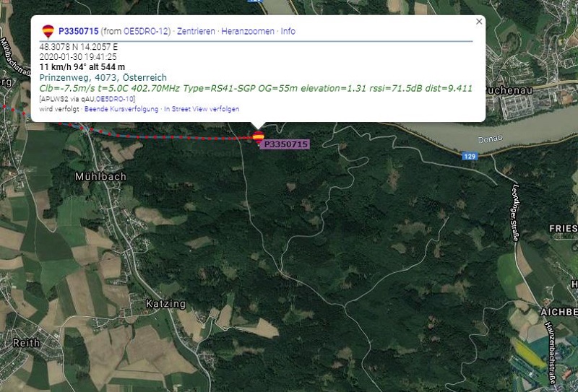Click the Katzing place label

pos(165,304)
